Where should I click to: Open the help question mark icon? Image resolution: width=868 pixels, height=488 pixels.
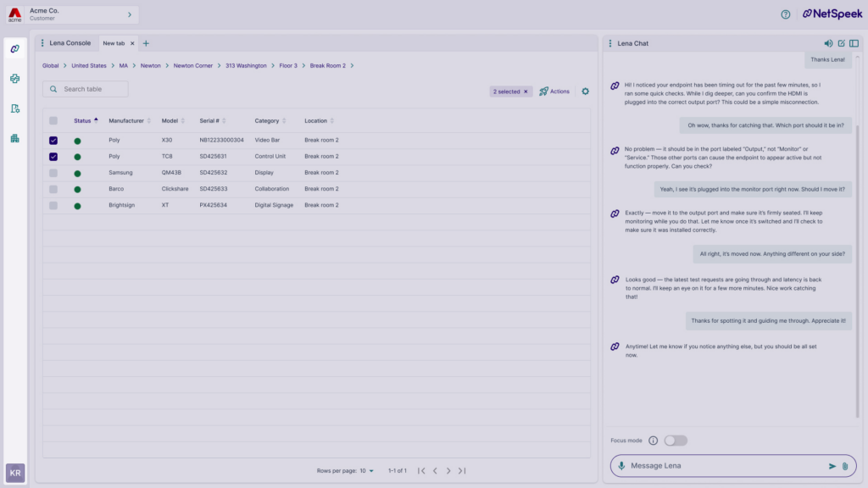click(x=785, y=14)
